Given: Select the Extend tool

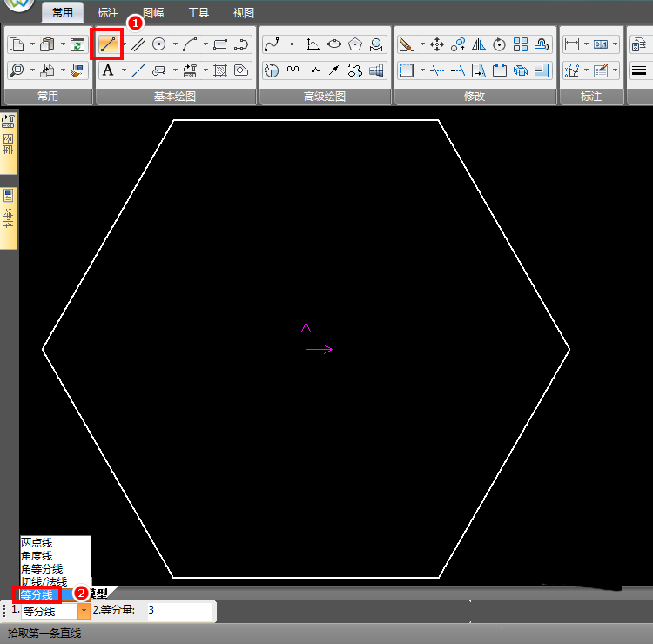Looking at the screenshot, I should 458,70.
